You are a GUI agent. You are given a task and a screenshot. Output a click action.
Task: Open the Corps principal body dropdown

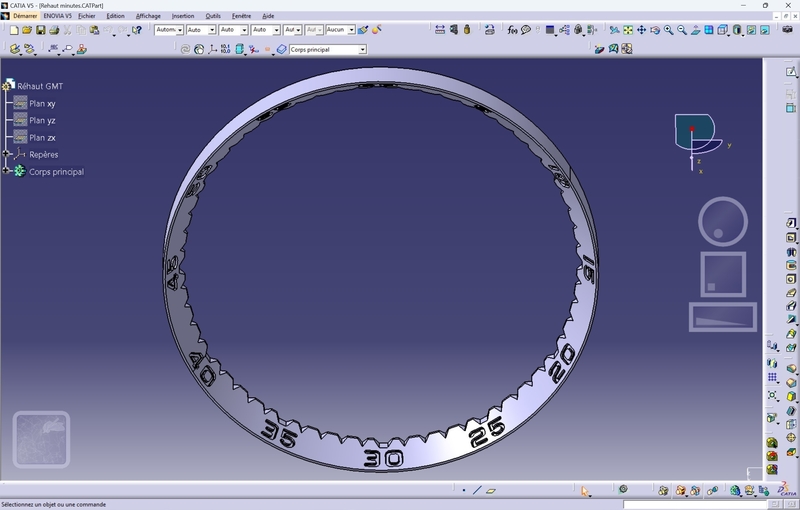362,49
